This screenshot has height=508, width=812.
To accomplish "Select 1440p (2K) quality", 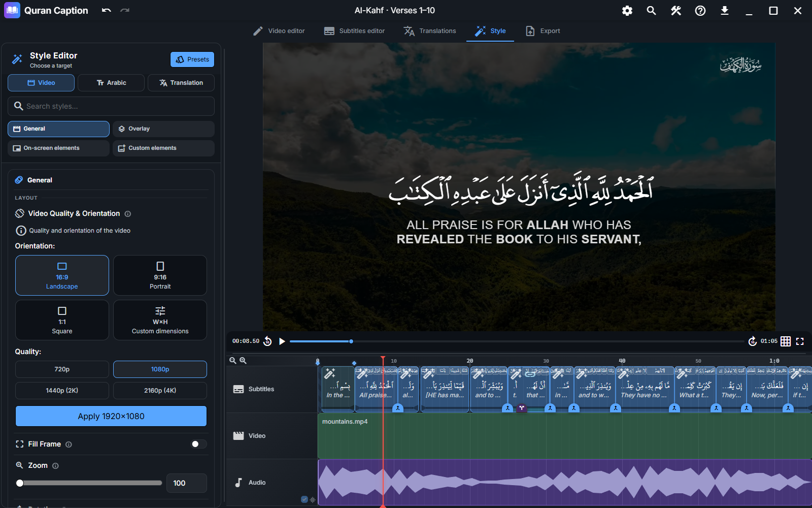I will click(x=62, y=391).
